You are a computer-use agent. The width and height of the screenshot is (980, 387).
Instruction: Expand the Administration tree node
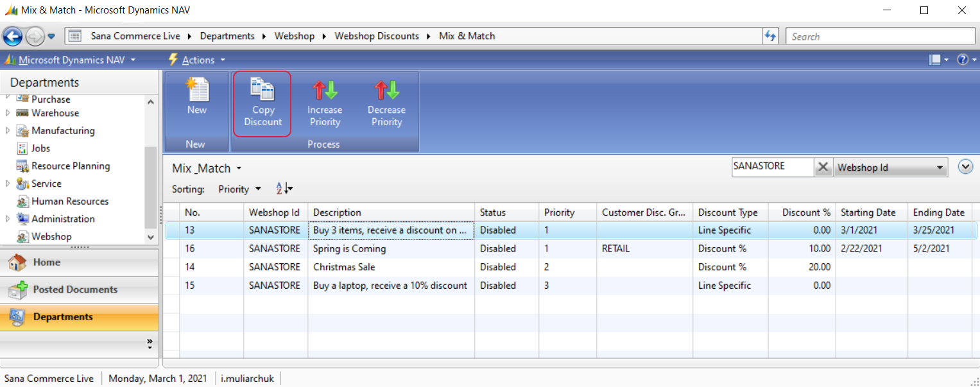[8, 219]
